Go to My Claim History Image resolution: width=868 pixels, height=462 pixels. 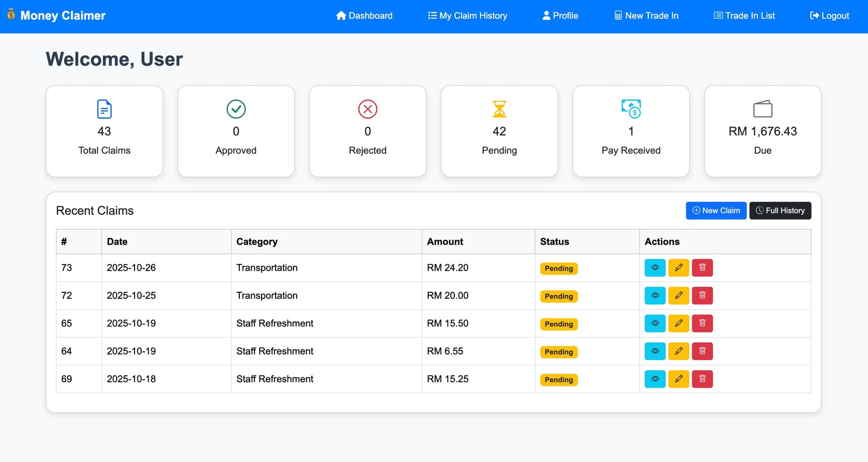tap(467, 16)
